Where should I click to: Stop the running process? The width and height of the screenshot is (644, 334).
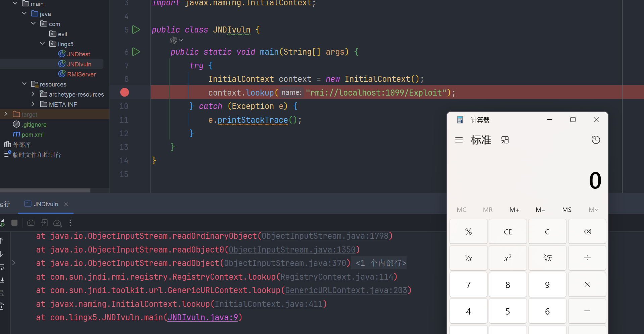tap(14, 223)
